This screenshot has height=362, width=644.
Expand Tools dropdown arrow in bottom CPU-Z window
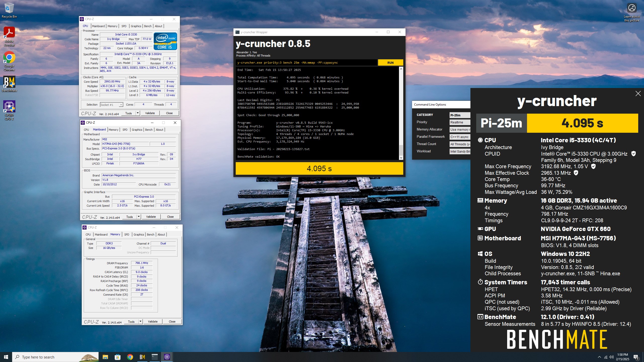140,322
